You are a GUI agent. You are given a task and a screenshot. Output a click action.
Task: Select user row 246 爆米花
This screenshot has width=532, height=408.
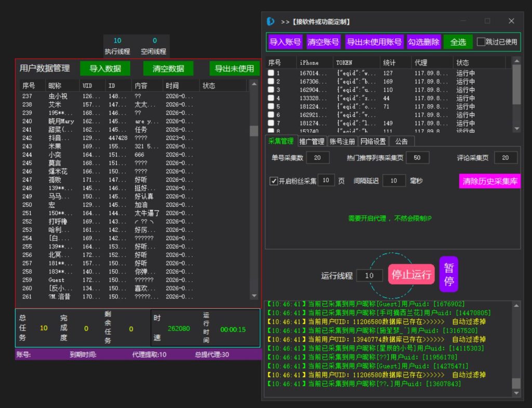tap(134, 171)
